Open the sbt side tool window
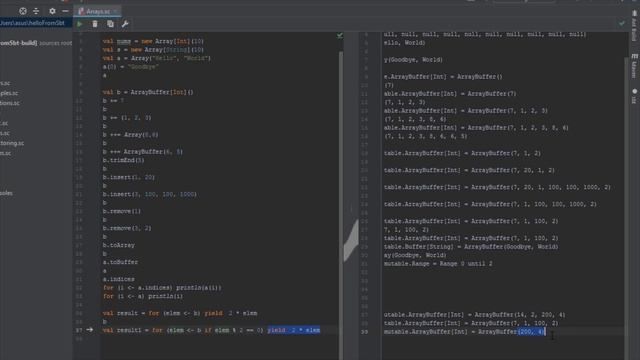 click(634, 96)
